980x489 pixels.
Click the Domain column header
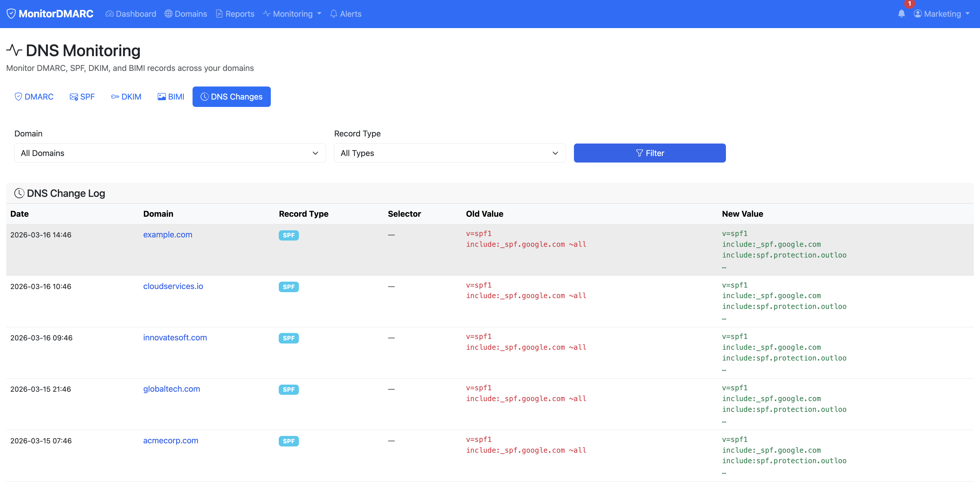point(158,214)
